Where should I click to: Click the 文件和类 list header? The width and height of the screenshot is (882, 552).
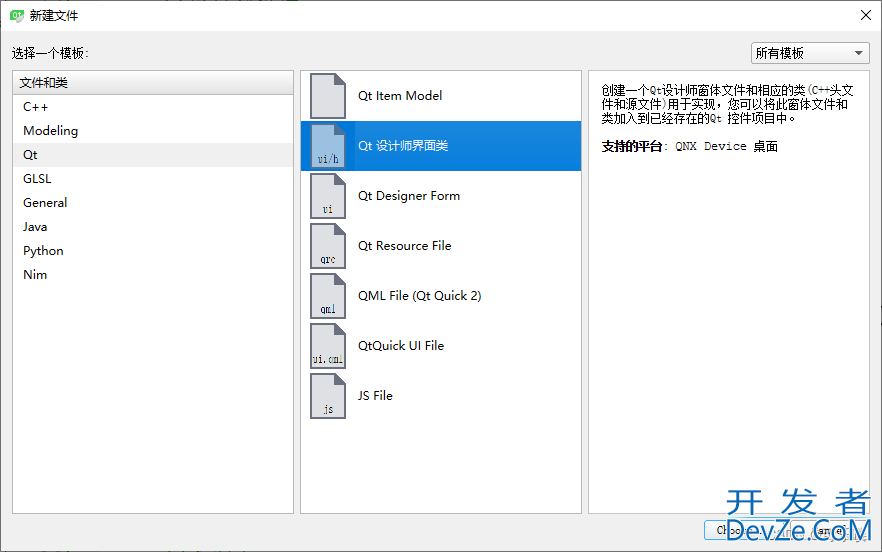153,83
